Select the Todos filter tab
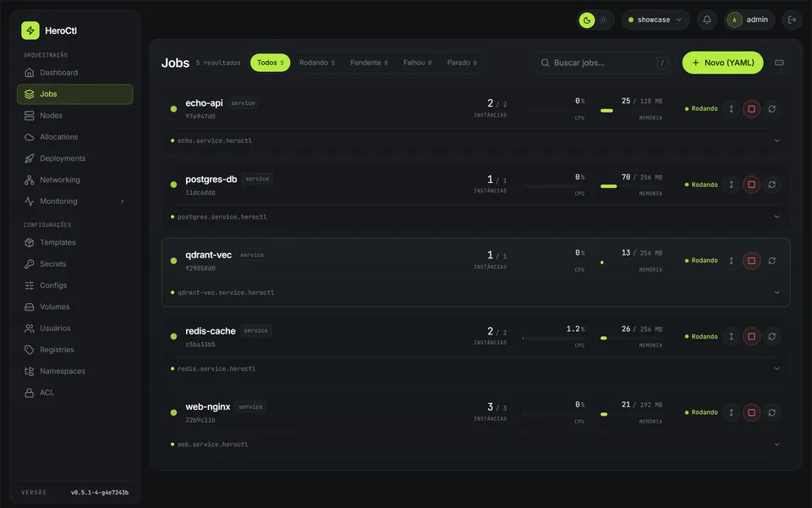The width and height of the screenshot is (812, 508). [271, 63]
